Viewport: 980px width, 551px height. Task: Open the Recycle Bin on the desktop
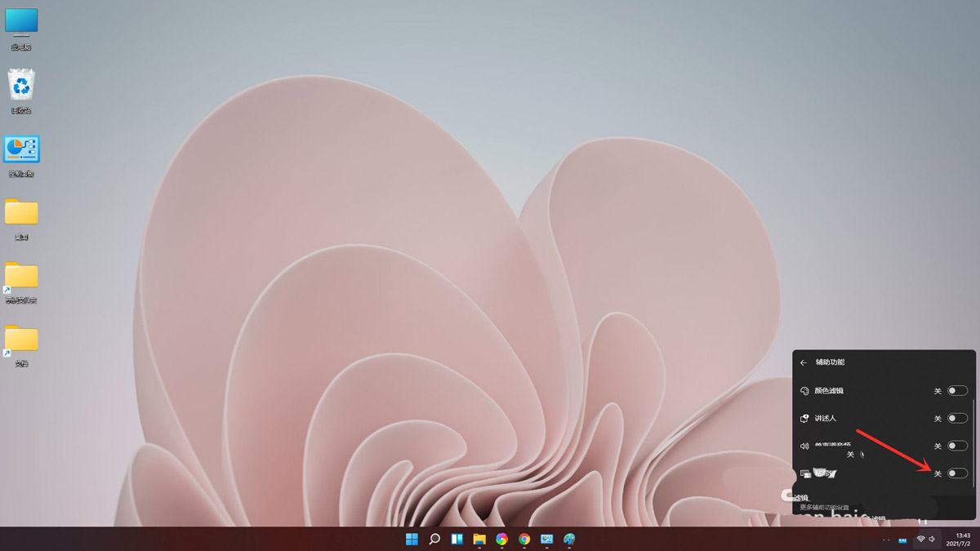[20, 86]
